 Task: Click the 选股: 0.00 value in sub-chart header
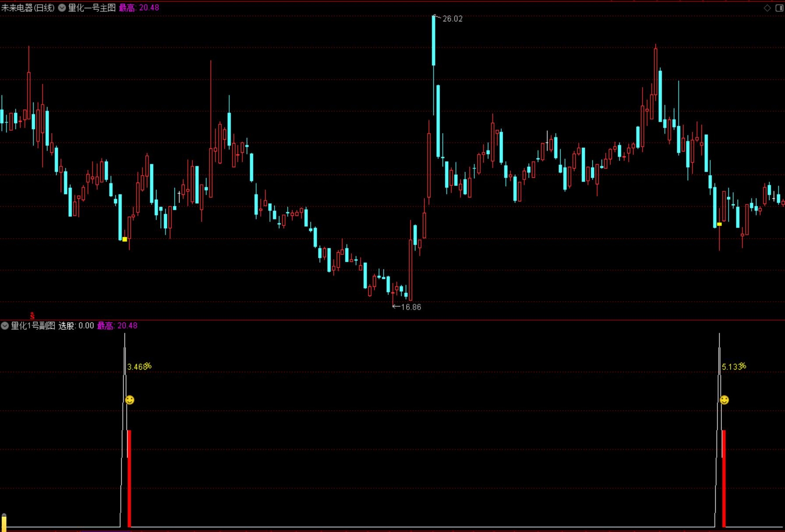pyautogui.click(x=76, y=325)
